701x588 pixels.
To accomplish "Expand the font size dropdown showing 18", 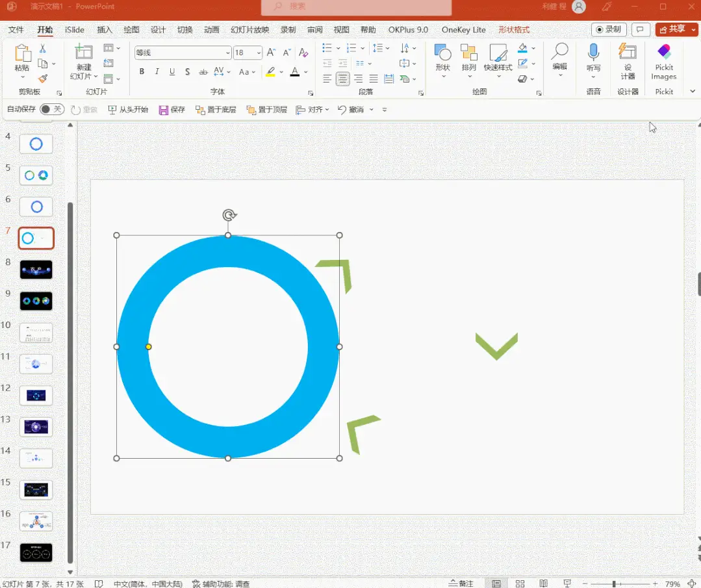I will click(x=259, y=53).
